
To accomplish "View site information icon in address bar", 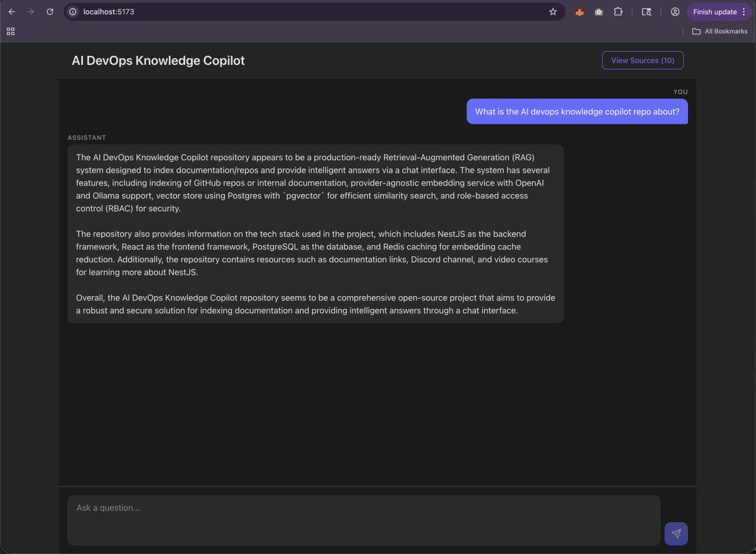I will pos(73,11).
